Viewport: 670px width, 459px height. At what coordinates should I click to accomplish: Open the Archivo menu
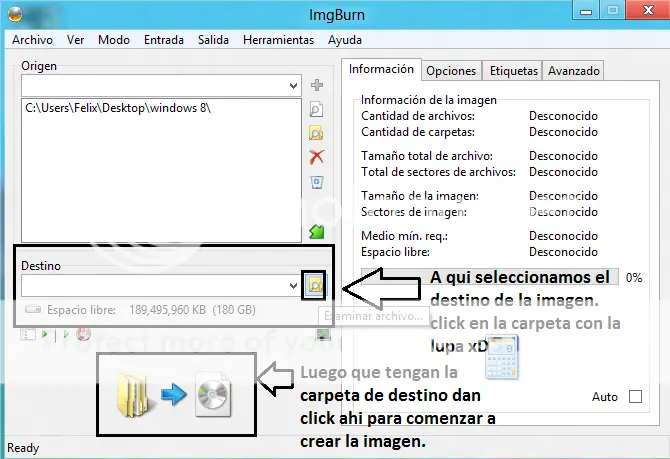(x=32, y=40)
